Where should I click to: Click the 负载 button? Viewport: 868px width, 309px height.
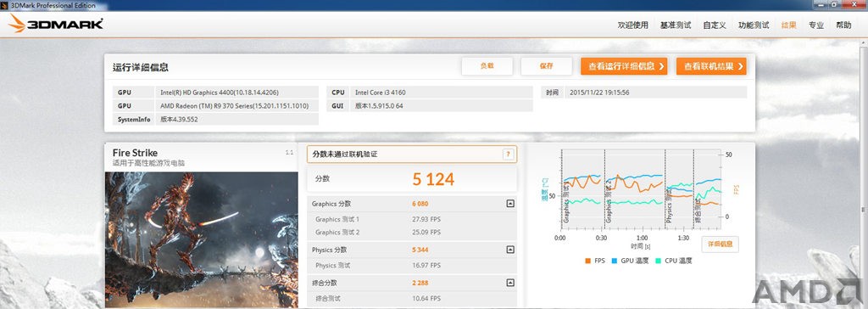coord(487,66)
